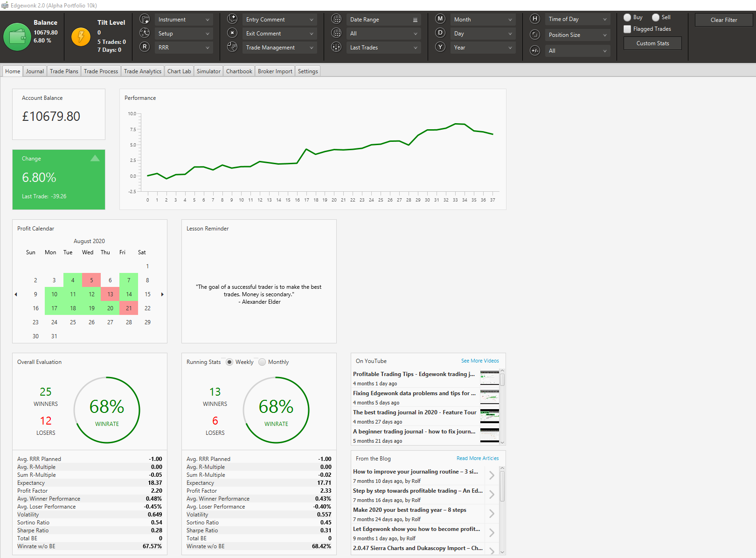
Task: Click the Time of Day H icon
Action: (x=535, y=19)
